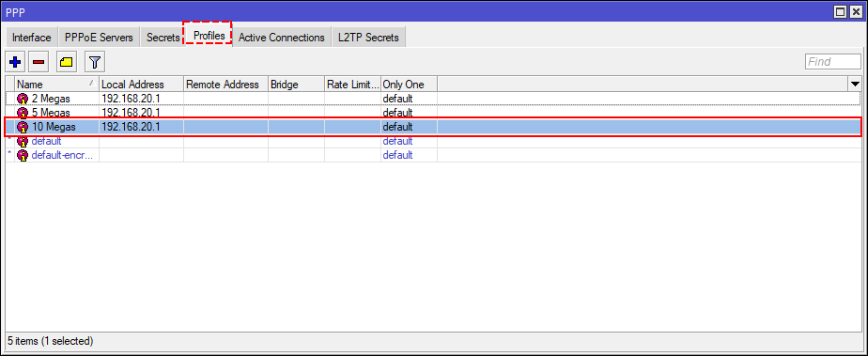Click the yellow Comment note button
The width and height of the screenshot is (868, 356).
coord(67,61)
